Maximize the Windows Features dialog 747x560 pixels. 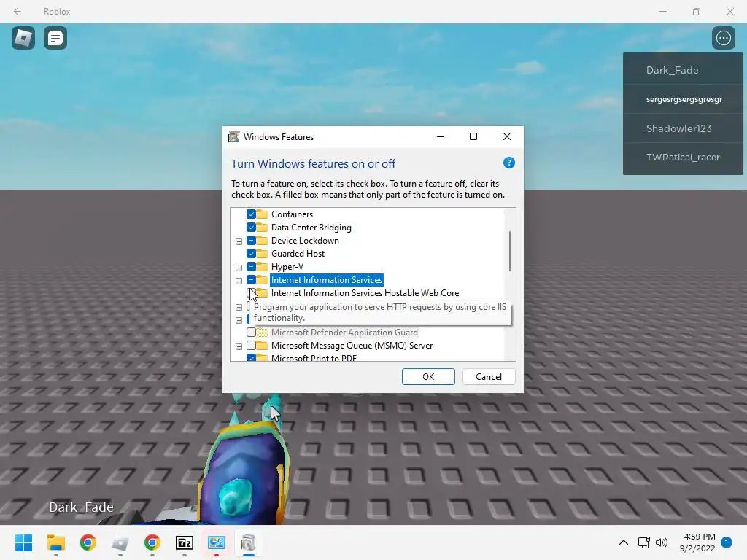click(x=473, y=136)
